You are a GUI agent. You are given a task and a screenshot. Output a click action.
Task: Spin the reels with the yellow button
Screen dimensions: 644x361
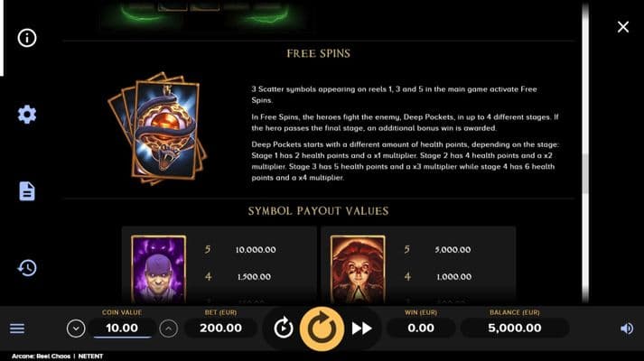(x=322, y=329)
